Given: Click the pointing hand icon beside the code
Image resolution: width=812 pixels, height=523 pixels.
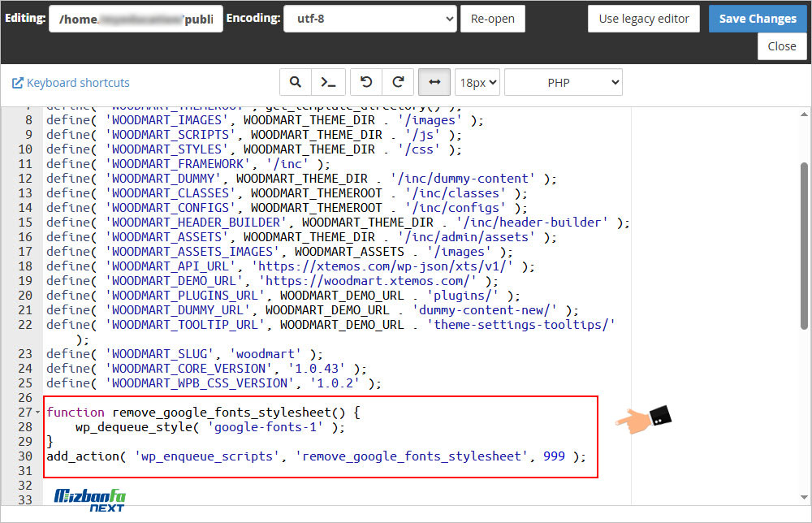Looking at the screenshot, I should (x=644, y=420).
